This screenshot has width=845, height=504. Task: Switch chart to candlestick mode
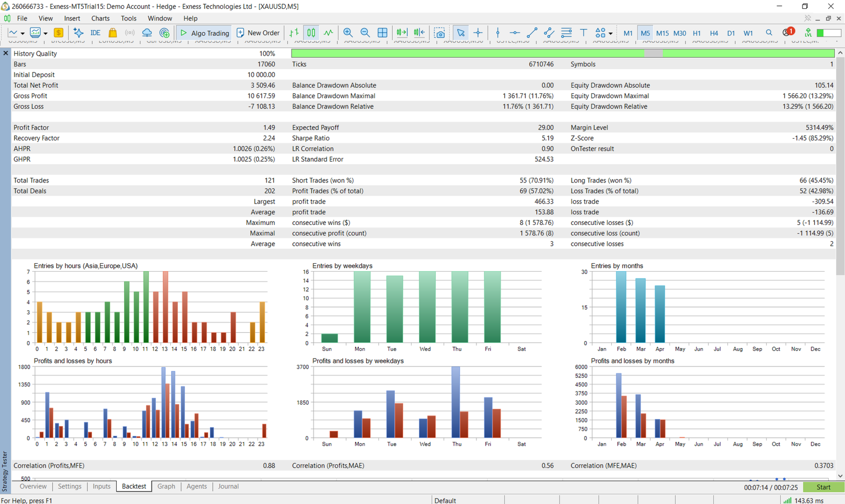coord(311,33)
